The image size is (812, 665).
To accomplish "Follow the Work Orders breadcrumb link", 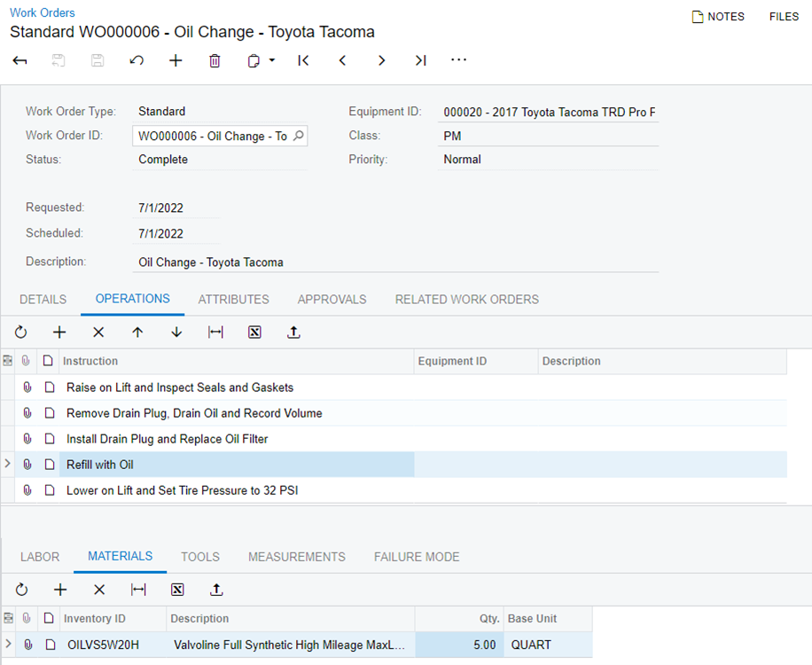I will 43,12.
